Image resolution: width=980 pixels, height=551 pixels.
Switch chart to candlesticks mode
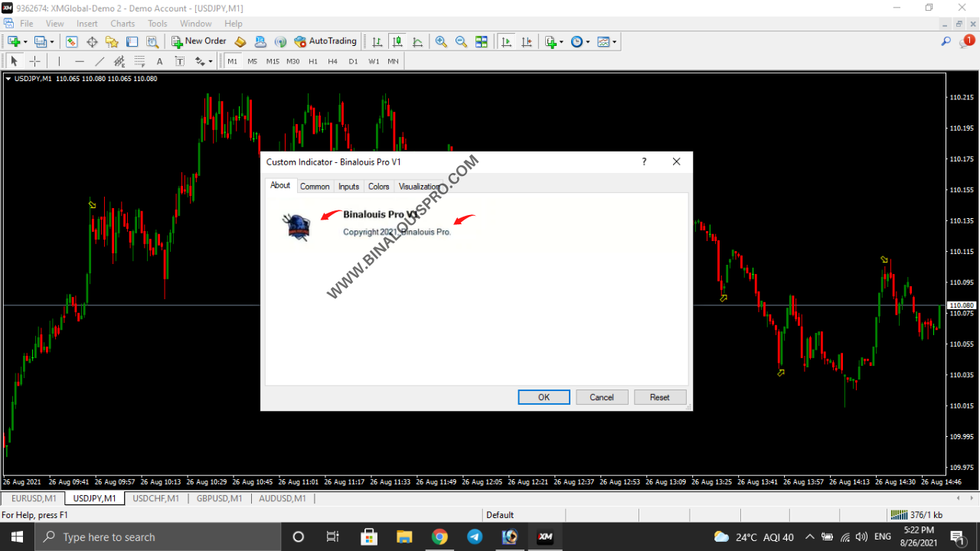pyautogui.click(x=397, y=41)
